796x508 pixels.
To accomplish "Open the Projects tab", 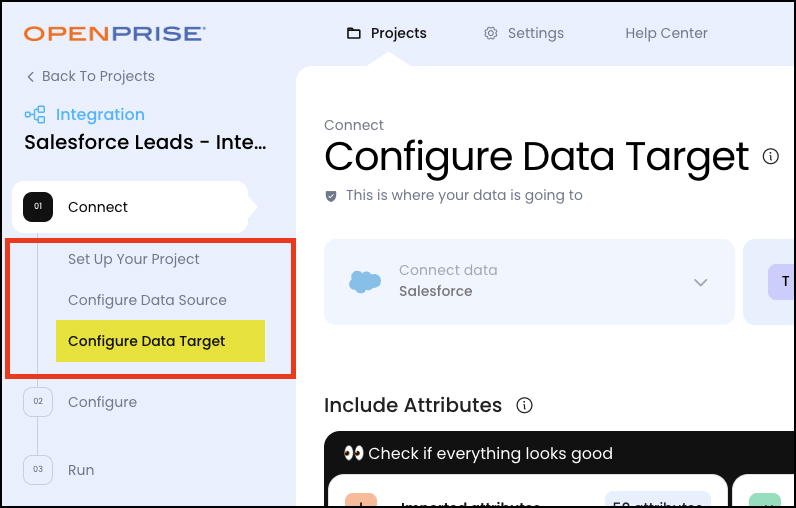I will (x=386, y=33).
